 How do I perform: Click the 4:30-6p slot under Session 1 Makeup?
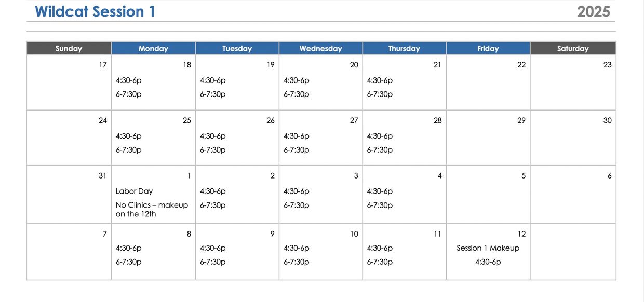(488, 262)
